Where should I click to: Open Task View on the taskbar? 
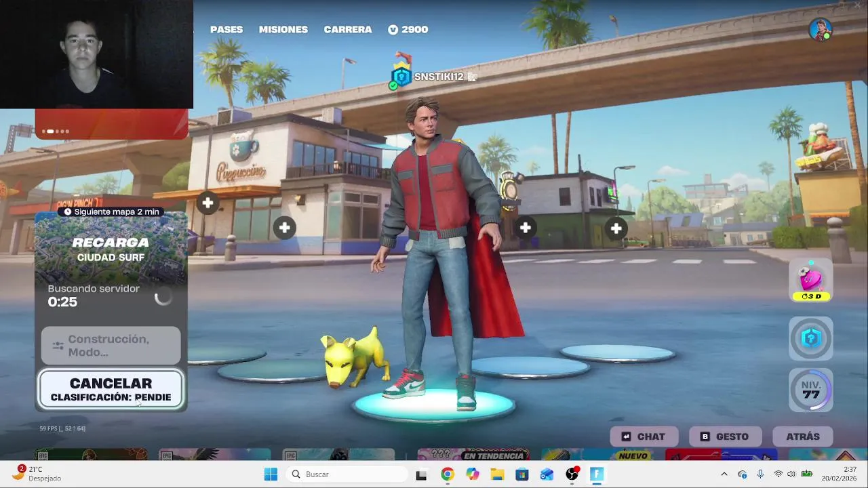tap(421, 474)
